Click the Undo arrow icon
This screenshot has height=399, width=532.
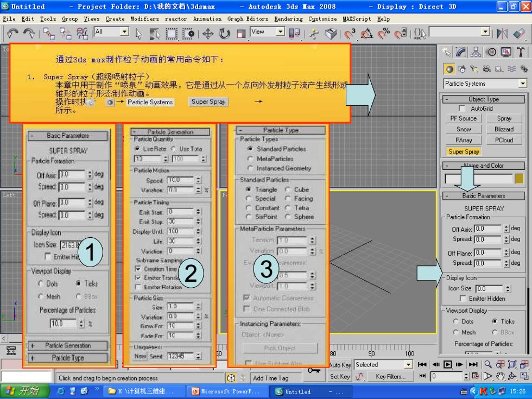click(12, 33)
